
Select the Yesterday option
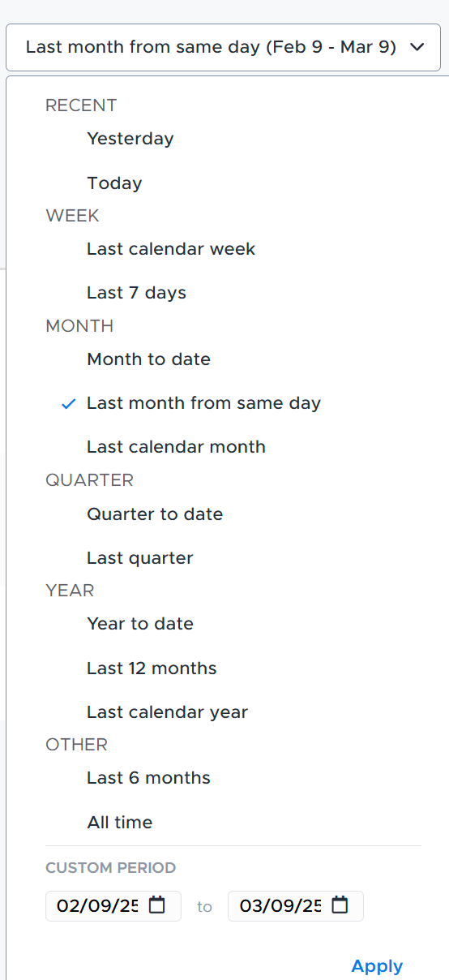tap(130, 139)
